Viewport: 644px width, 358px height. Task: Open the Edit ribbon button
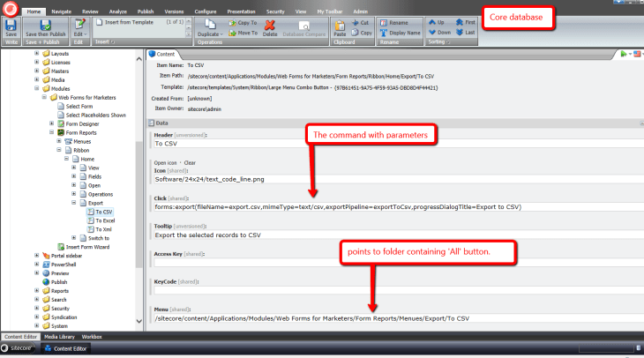(x=79, y=28)
